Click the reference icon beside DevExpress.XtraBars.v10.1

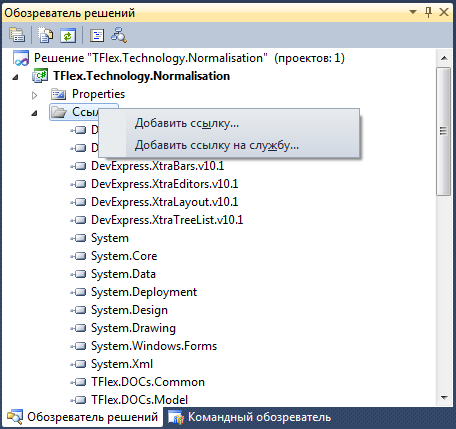[78, 166]
